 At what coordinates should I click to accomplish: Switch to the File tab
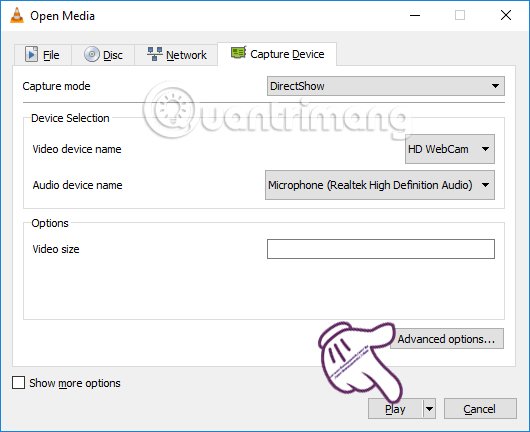tap(43, 55)
